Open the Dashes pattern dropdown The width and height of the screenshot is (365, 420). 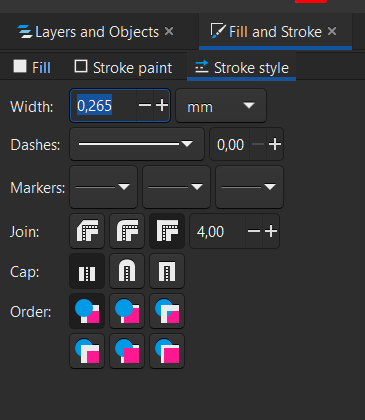pyautogui.click(x=137, y=144)
